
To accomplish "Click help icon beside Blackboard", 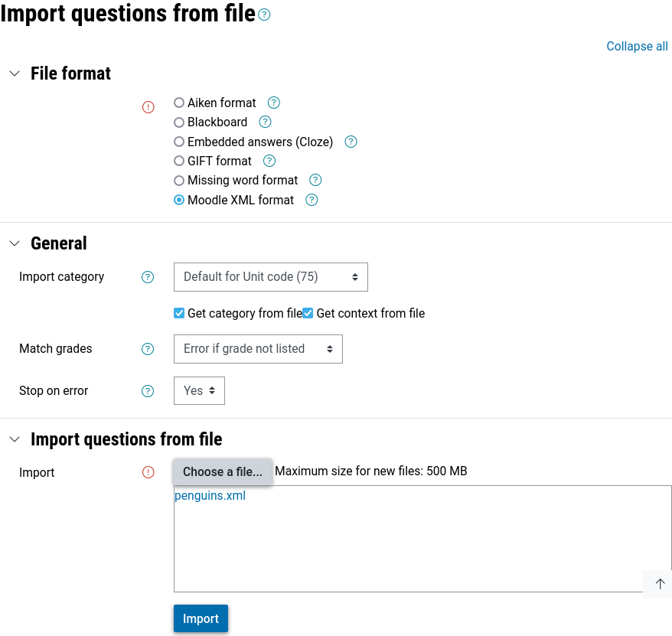I will (266, 122).
